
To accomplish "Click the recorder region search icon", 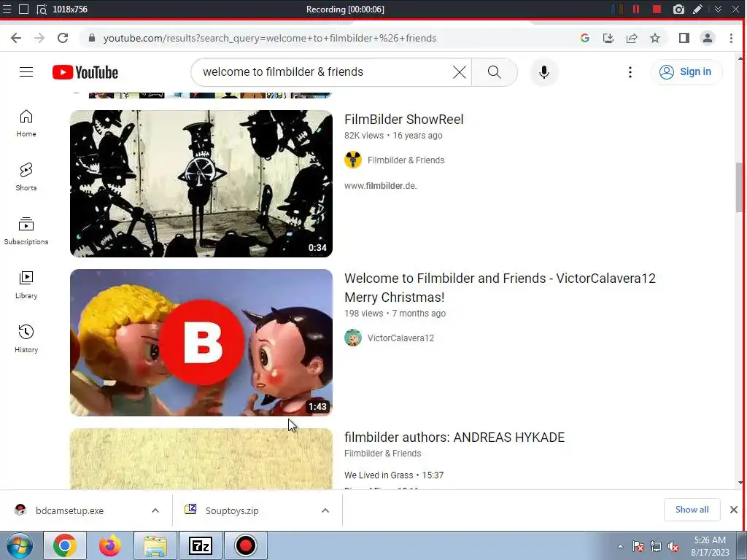I will click(x=42, y=9).
